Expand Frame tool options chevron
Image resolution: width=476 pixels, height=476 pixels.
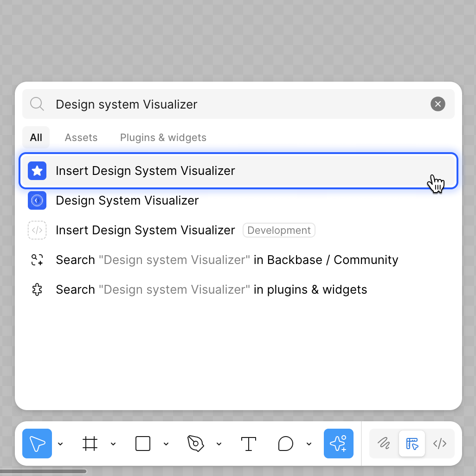pyautogui.click(x=113, y=444)
